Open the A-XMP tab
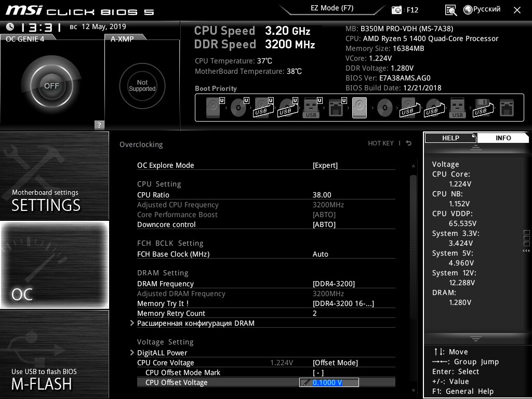 [122, 38]
